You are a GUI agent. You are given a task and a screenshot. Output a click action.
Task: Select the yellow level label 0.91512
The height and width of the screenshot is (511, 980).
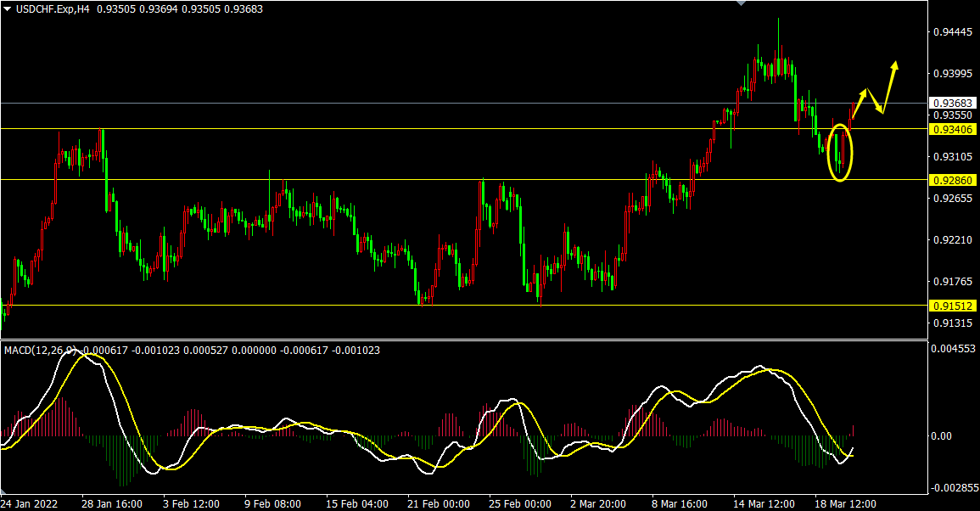pos(953,306)
